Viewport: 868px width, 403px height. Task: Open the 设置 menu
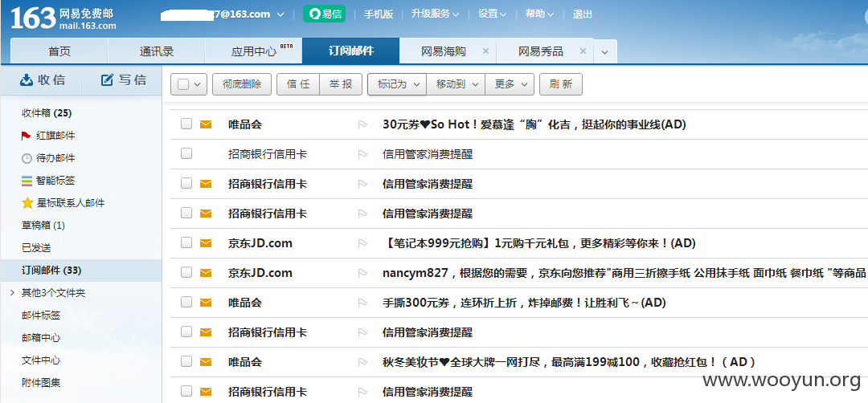pos(492,14)
